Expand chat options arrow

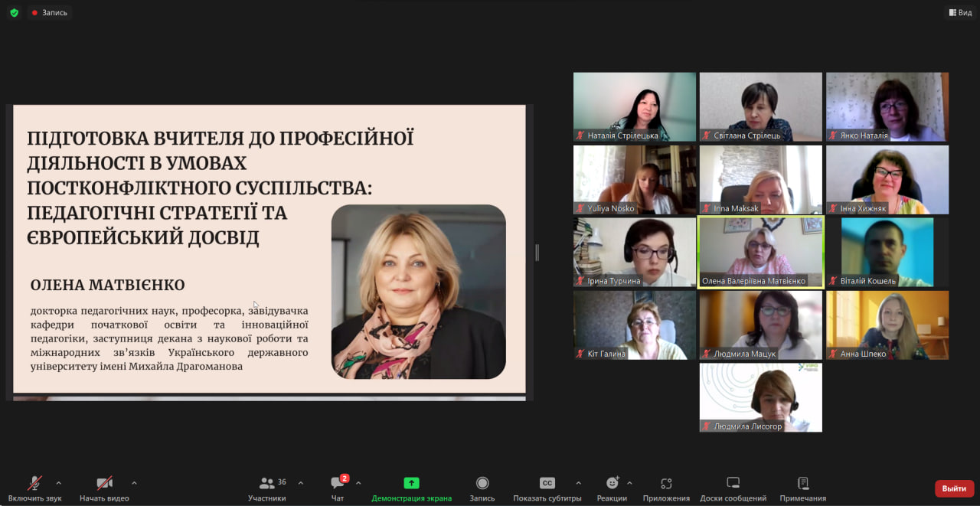(x=358, y=483)
